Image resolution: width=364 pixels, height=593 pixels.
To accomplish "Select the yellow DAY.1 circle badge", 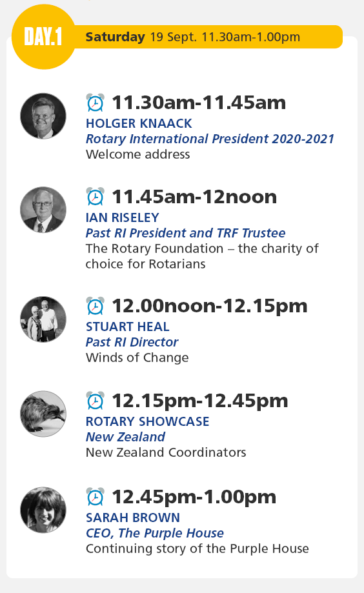I will point(43,37).
